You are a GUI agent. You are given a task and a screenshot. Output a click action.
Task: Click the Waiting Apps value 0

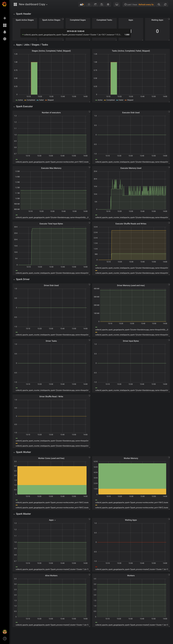click(x=157, y=31)
